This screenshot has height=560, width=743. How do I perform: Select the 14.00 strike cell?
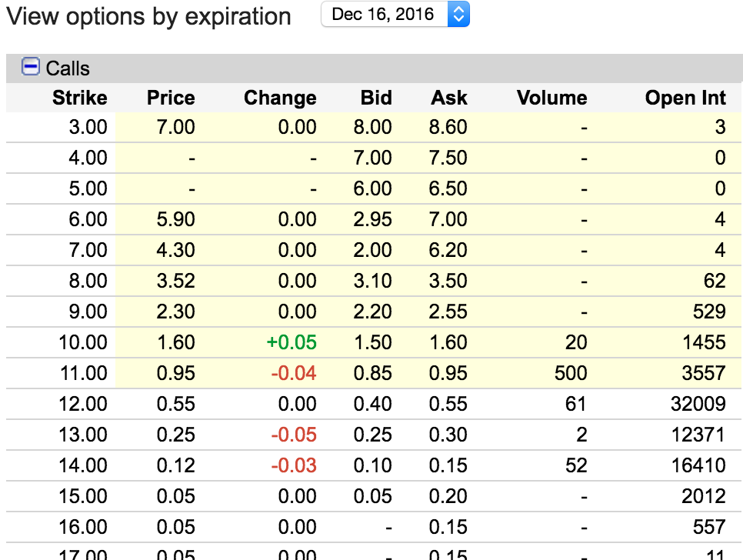point(83,465)
